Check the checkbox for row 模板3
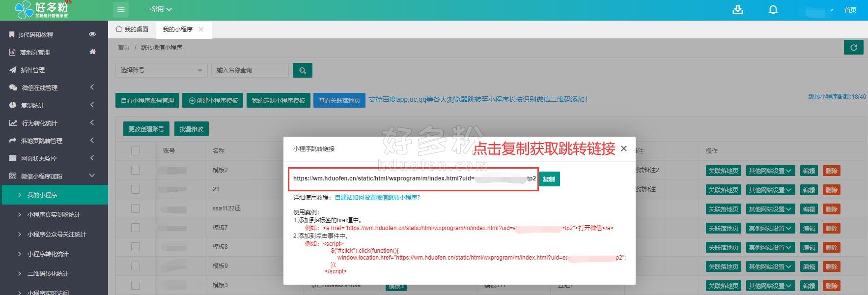The image size is (868, 295). pos(136,285)
